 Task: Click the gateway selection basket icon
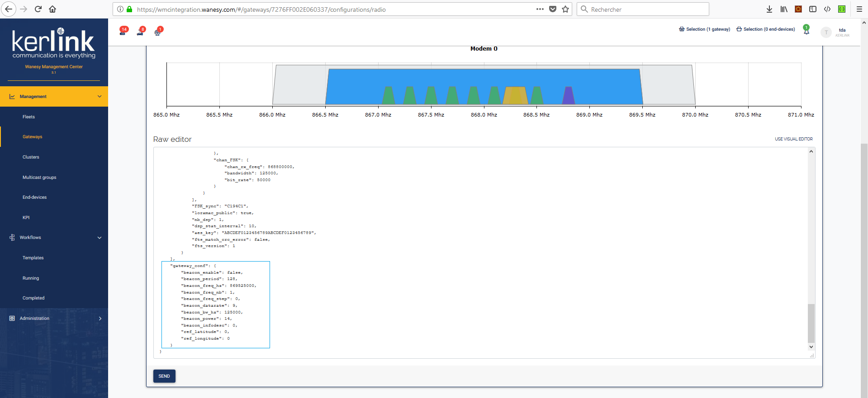tap(682, 29)
